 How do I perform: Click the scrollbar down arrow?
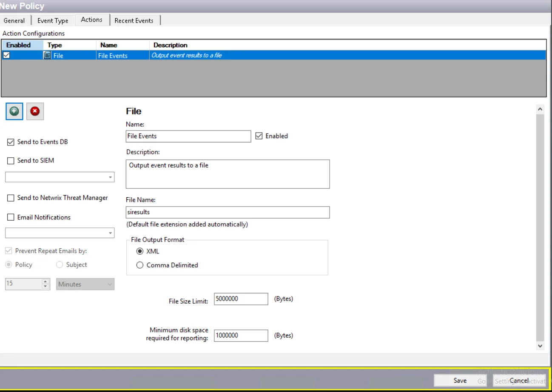[540, 346]
